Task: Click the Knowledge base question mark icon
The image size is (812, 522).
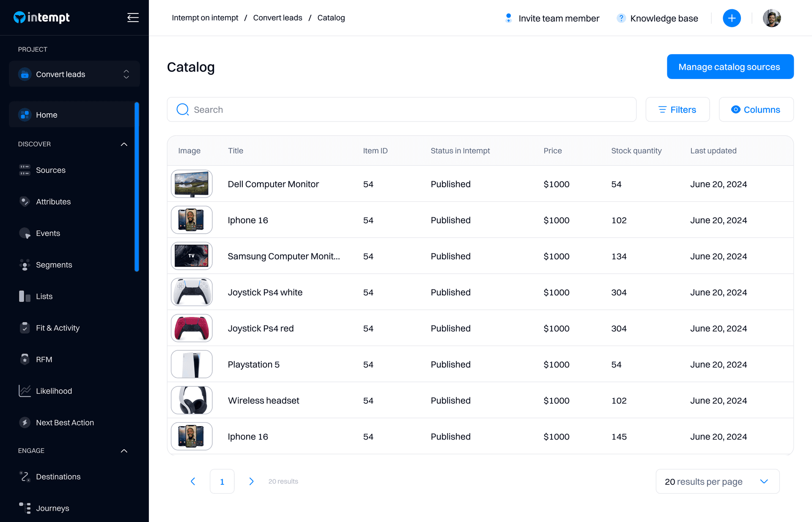Action: coord(621,18)
